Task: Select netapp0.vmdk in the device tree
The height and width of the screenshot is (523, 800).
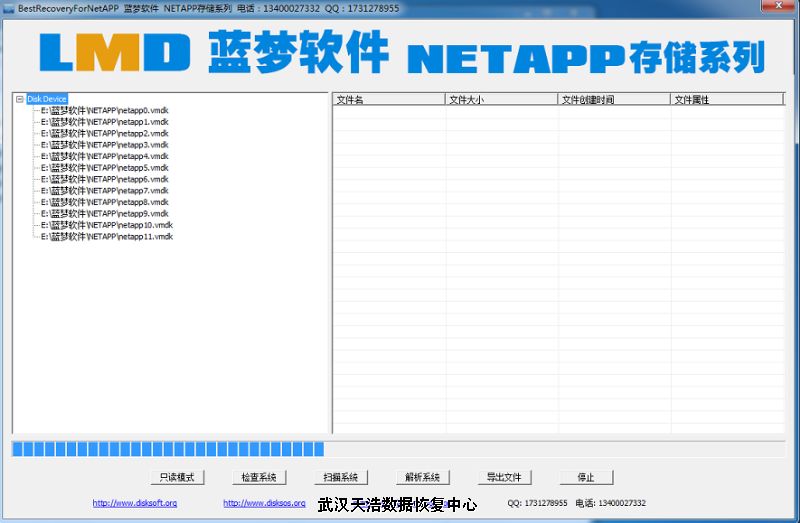Action: point(104,110)
